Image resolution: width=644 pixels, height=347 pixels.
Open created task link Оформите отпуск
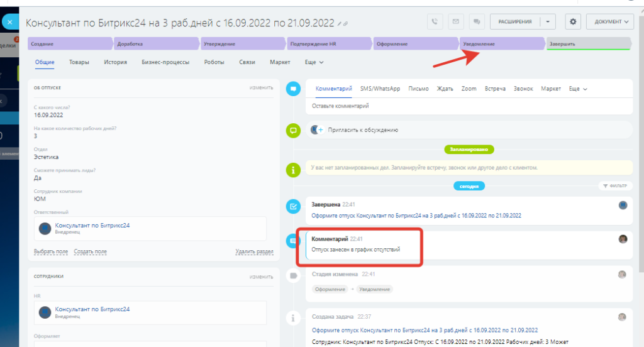tap(425, 330)
